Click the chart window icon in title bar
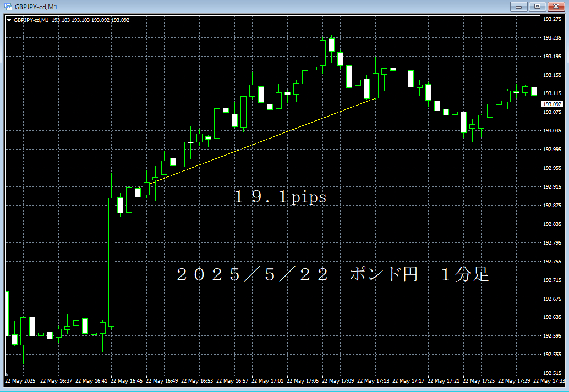Screen dimensions: 569x392 (8, 7)
